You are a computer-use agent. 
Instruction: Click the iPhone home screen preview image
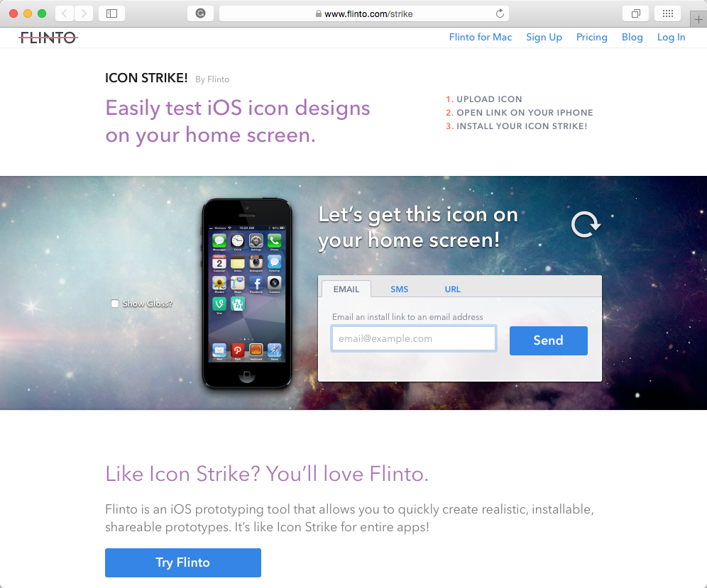point(246,294)
